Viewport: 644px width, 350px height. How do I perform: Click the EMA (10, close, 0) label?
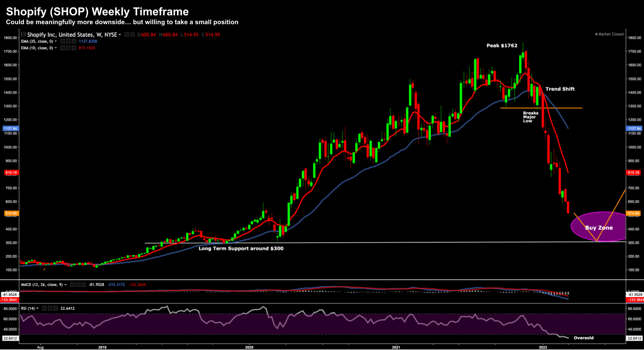(37, 48)
